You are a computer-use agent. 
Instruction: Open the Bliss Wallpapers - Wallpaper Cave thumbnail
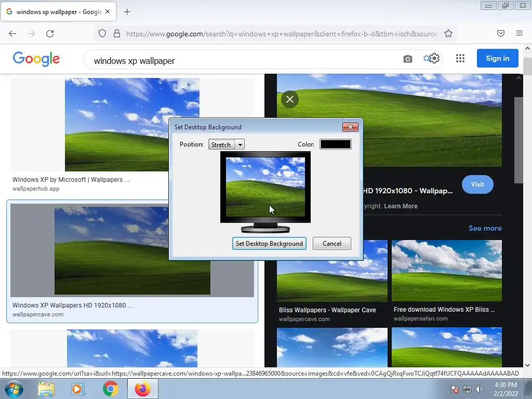pyautogui.click(x=332, y=271)
